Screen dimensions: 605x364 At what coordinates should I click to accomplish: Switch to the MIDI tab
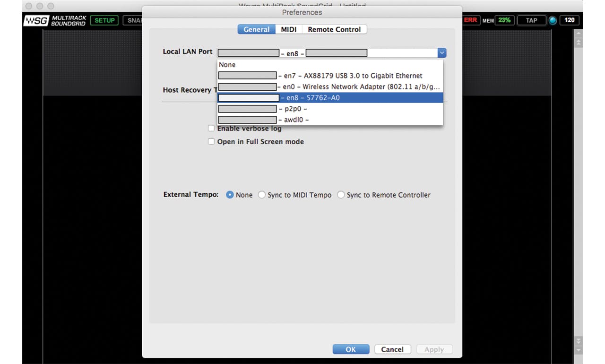[x=288, y=29]
